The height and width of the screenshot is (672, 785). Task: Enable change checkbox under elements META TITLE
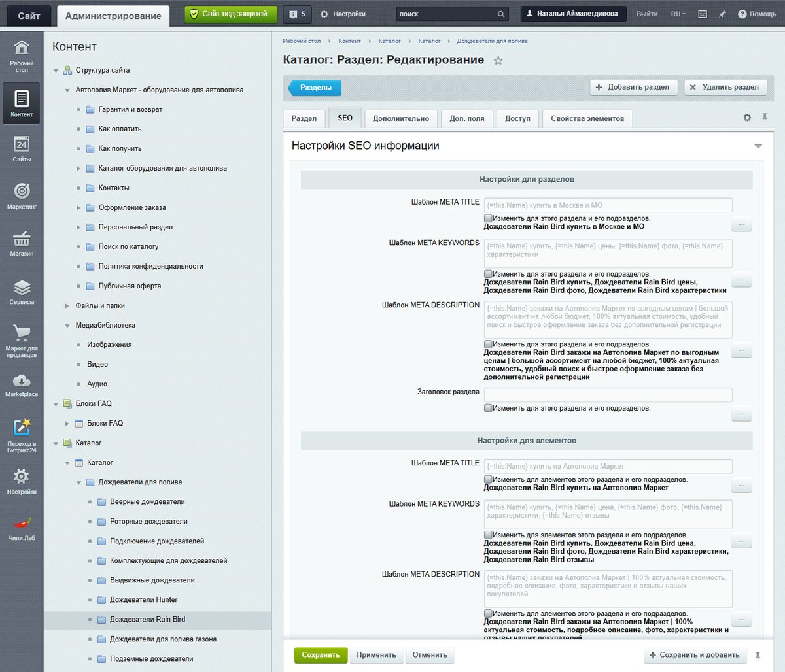(488, 479)
